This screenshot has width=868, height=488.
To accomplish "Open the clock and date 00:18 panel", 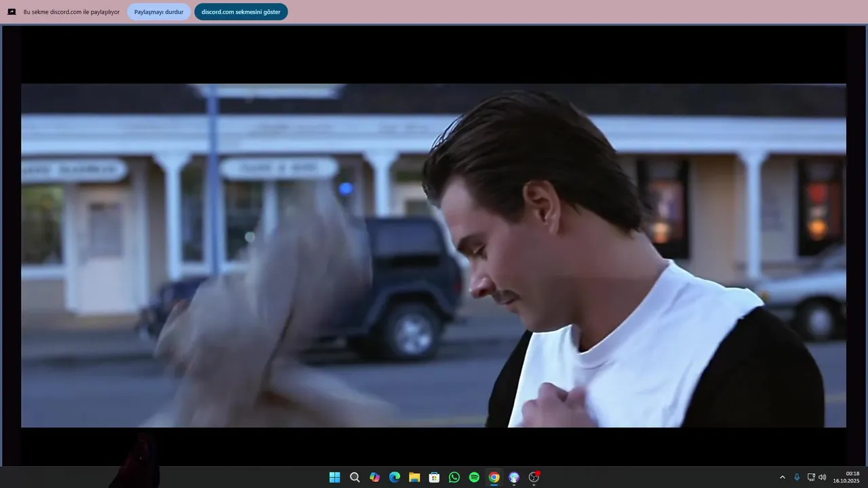I will tap(846, 477).
